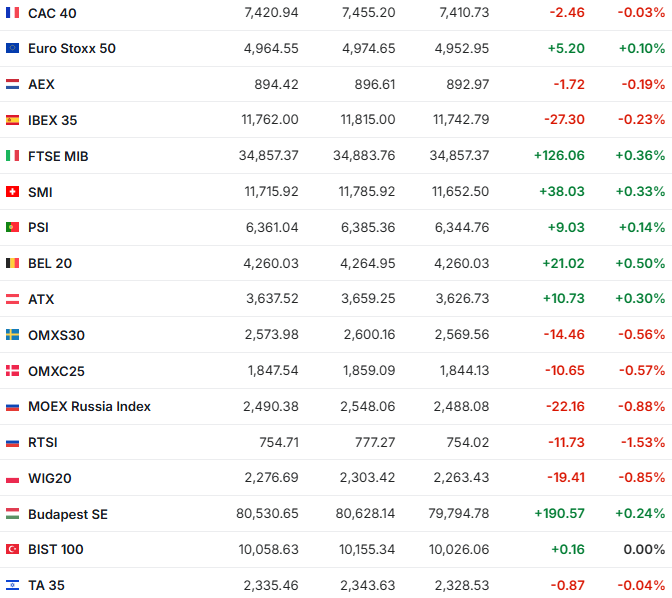Click the Swiss flag icon beside SMI
672x598 pixels.
(x=12, y=191)
